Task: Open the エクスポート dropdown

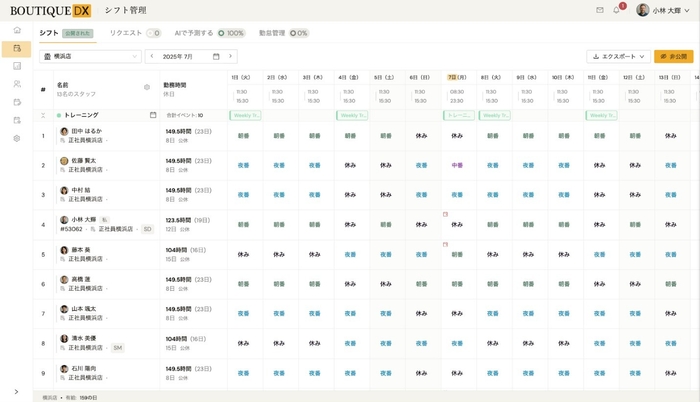Action: [618, 57]
